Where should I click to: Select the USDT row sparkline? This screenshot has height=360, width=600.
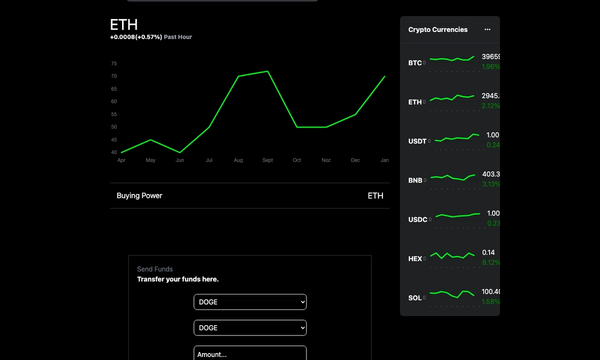point(457,138)
